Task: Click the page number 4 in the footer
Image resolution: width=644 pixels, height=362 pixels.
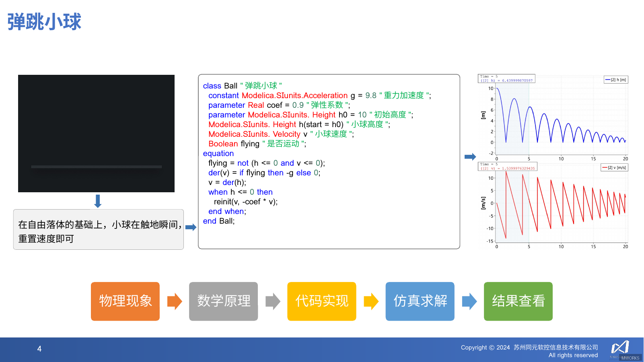Action: coord(39,349)
